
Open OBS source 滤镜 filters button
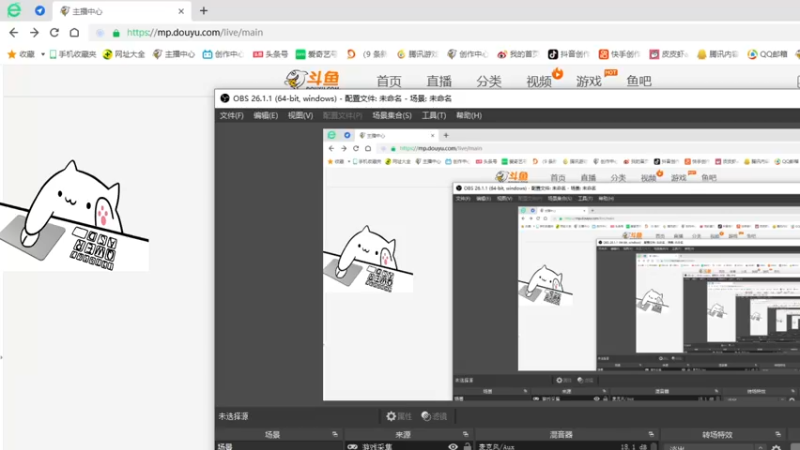click(x=434, y=416)
